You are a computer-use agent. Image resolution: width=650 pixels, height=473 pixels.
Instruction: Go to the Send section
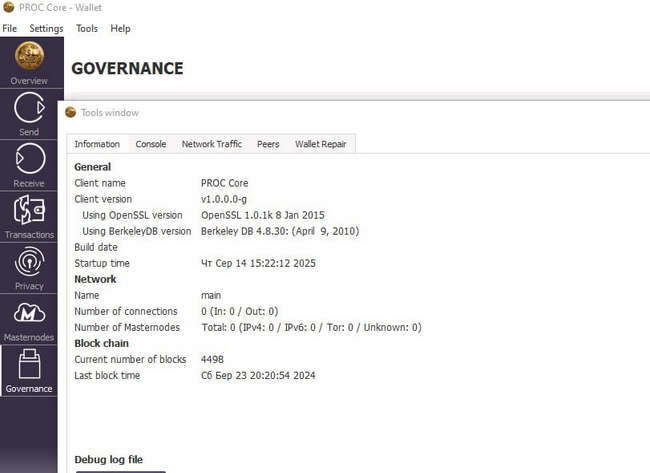[x=29, y=113]
